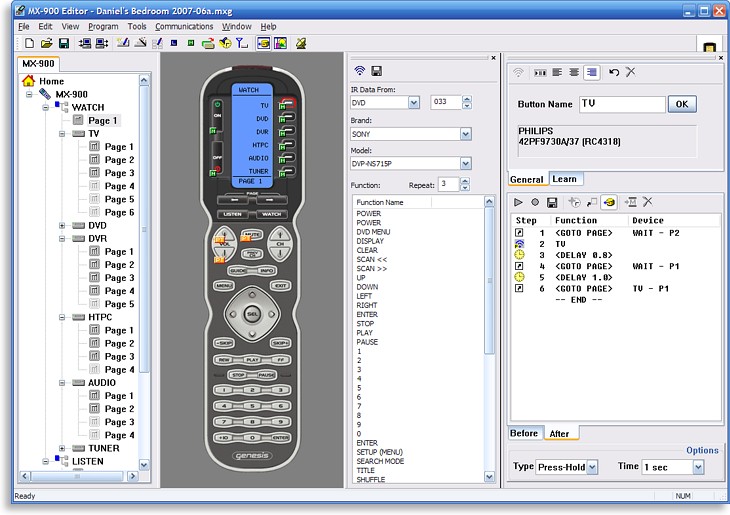Expand the TUNER device tree node
The image size is (730, 515).
coord(61,448)
